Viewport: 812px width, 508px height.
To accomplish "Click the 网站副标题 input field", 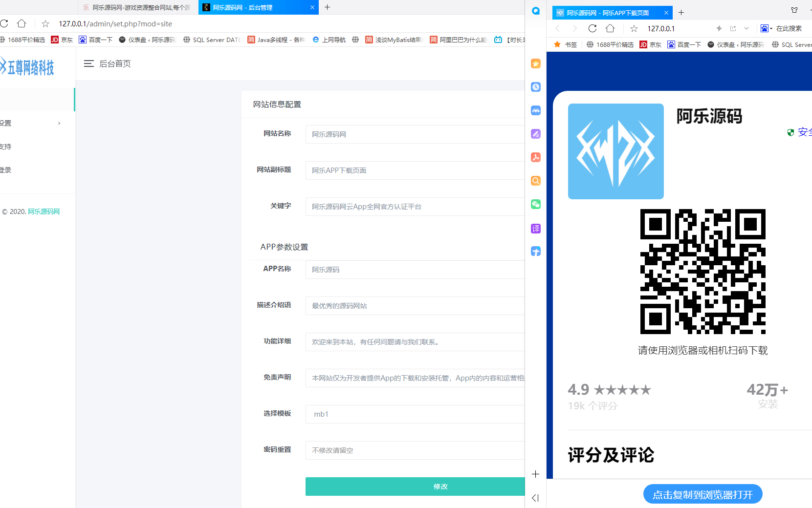I will click(415, 170).
